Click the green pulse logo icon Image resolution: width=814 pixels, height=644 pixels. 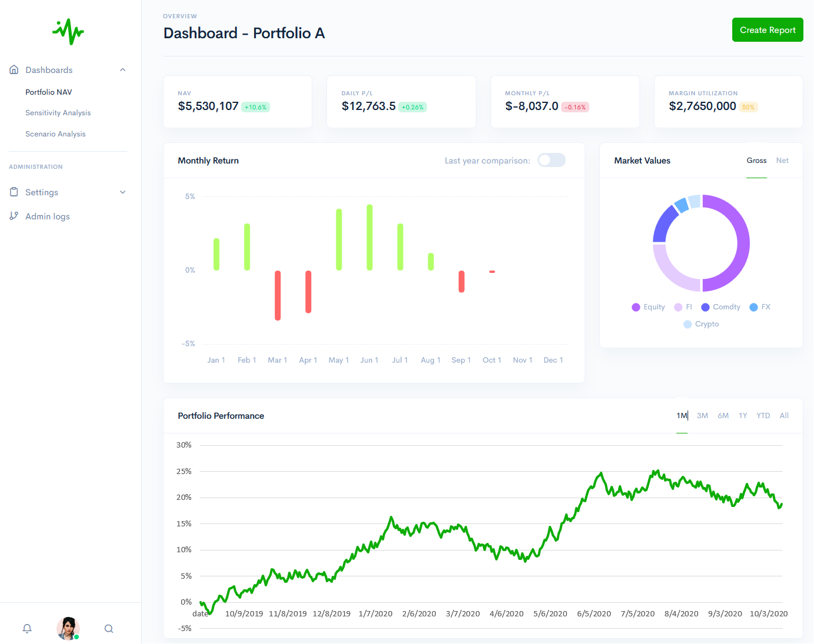pyautogui.click(x=68, y=32)
